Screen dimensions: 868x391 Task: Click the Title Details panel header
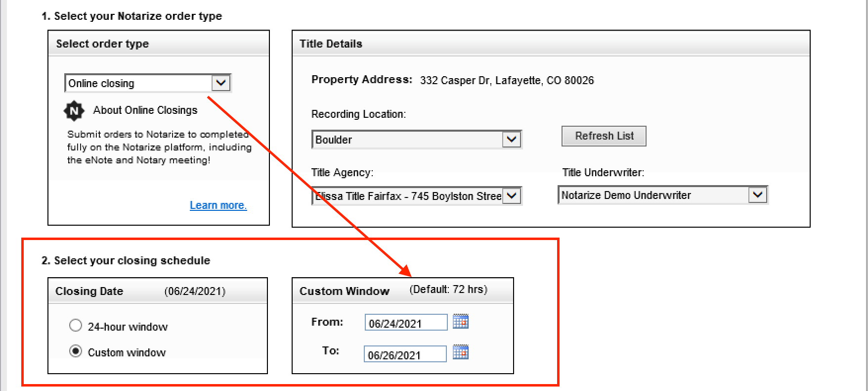(x=551, y=44)
